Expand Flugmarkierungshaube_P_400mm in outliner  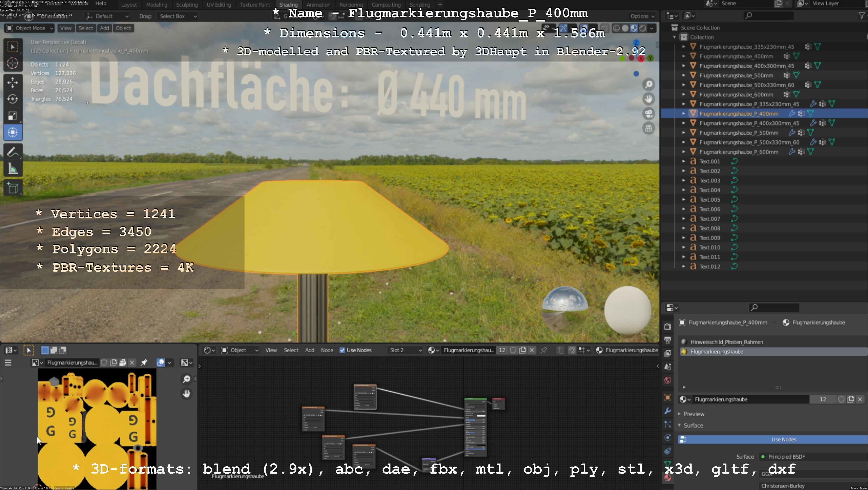pyautogui.click(x=684, y=114)
